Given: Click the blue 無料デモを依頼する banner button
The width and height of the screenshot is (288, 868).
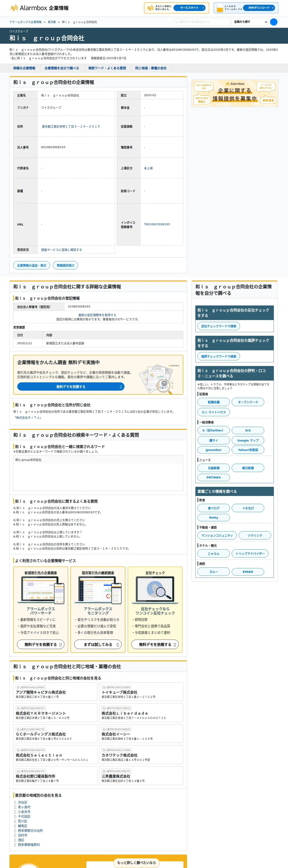Looking at the screenshot, I should pos(71,387).
